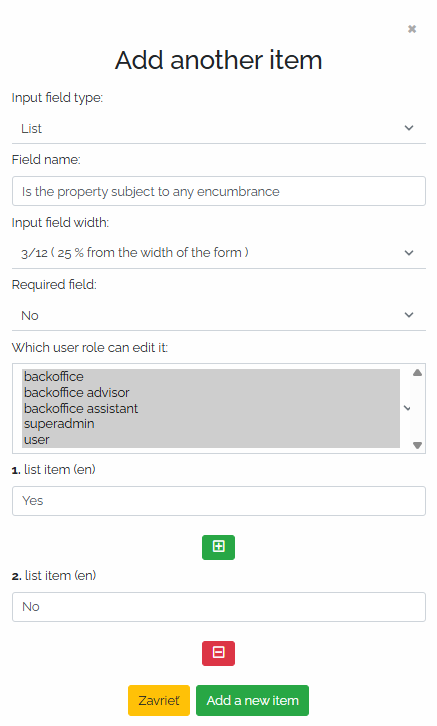Remove list item with red minus icon
Screen dimensions: 437x726
tap(218, 653)
